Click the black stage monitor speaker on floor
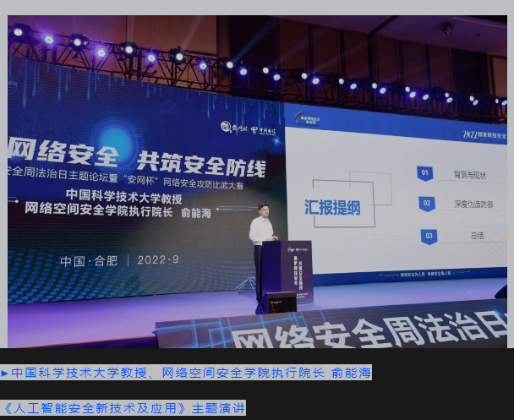 pos(277,302)
